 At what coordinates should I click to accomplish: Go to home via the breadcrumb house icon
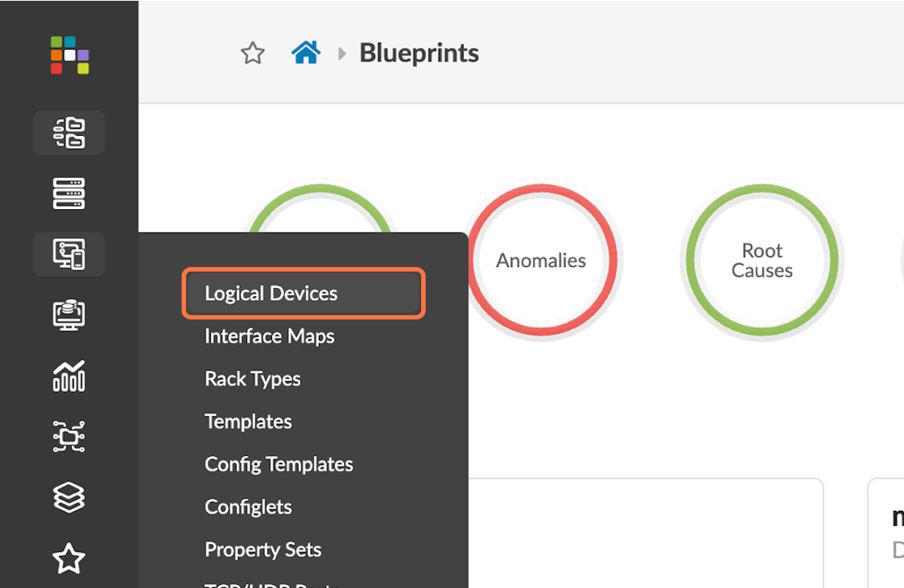click(306, 54)
